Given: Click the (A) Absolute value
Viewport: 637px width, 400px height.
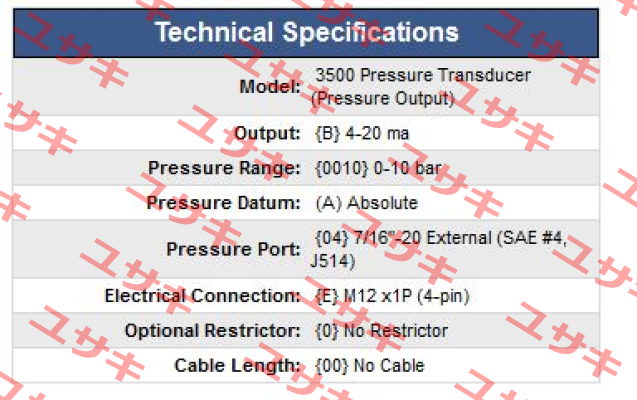Looking at the screenshot, I should point(367,203).
